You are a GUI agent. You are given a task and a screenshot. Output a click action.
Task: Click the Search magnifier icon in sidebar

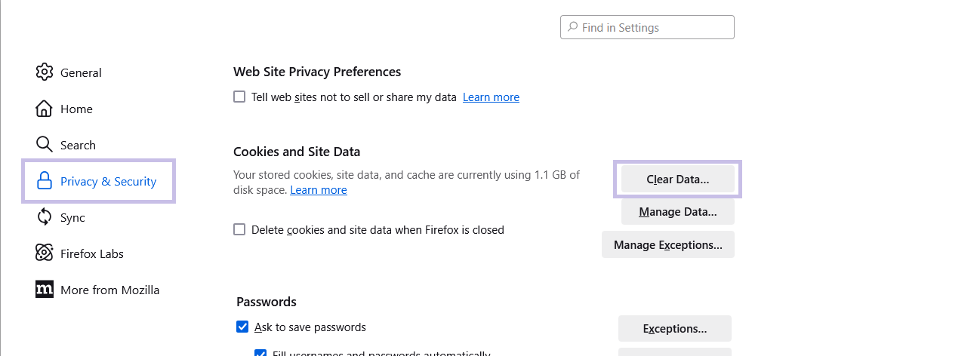[x=45, y=145]
